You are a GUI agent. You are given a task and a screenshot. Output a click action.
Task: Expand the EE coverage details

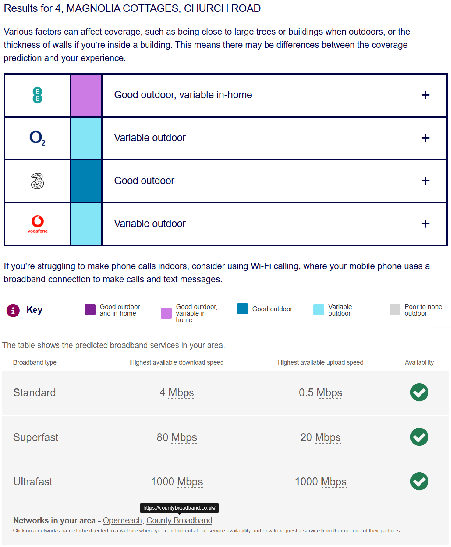click(x=425, y=95)
